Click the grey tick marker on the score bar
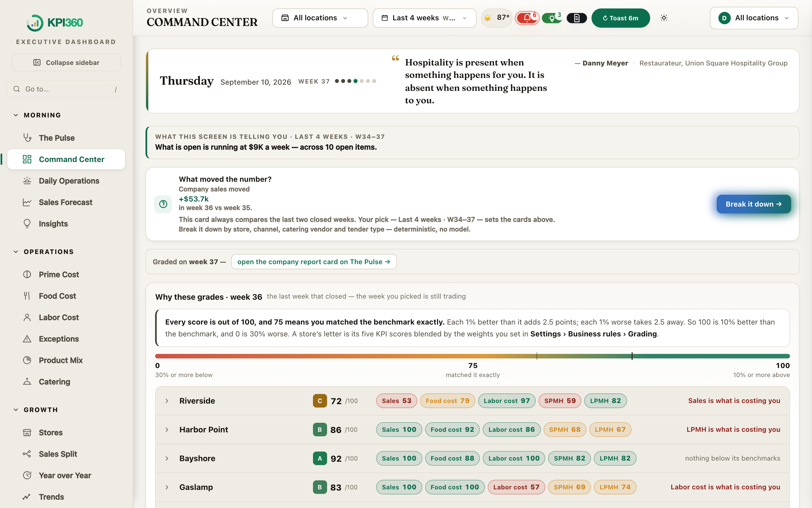This screenshot has width=812, height=508. point(537,356)
